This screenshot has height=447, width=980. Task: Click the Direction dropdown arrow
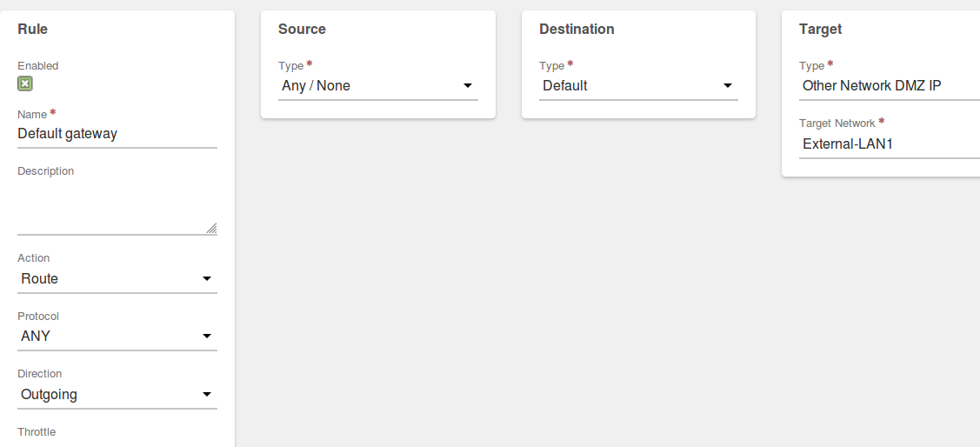click(207, 395)
